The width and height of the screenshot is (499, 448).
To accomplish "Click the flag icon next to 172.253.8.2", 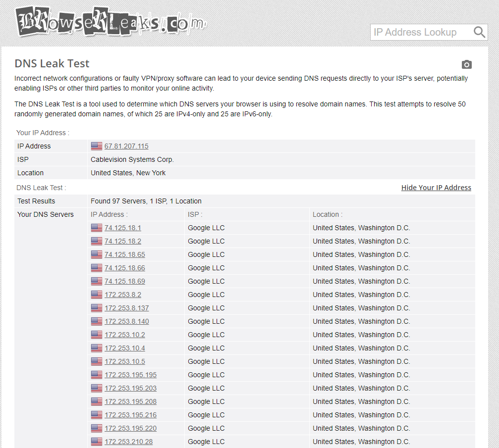I will coord(97,295).
